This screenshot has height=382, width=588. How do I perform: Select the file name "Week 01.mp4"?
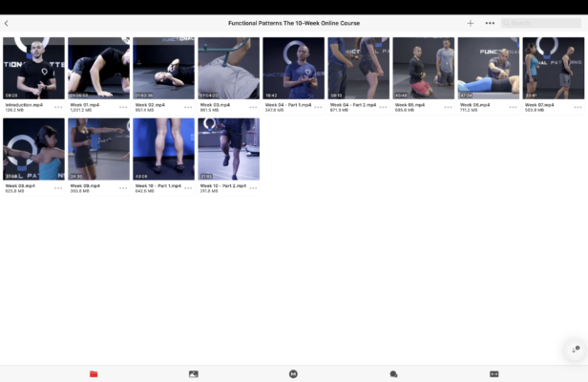(85, 105)
